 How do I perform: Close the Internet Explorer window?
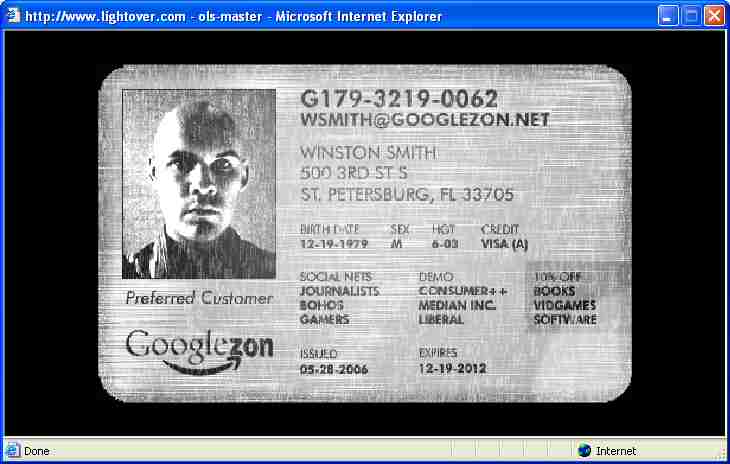click(714, 16)
